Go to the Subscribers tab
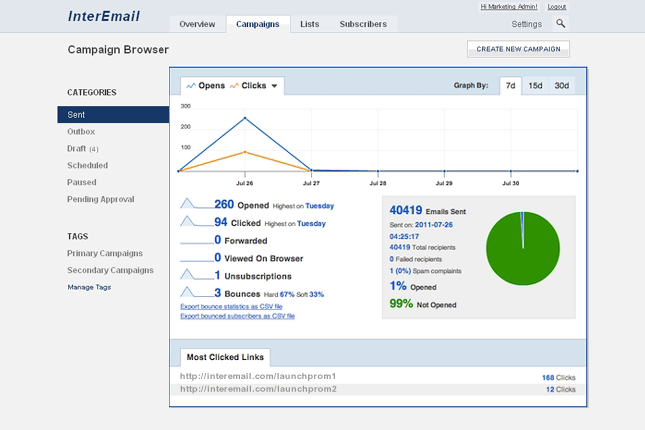 [363, 24]
